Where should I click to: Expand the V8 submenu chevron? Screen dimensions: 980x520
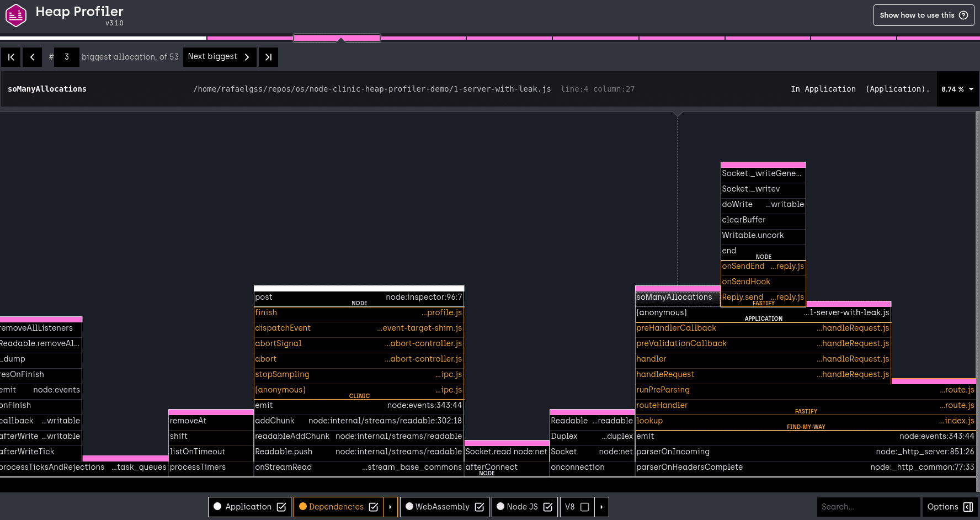(601, 507)
